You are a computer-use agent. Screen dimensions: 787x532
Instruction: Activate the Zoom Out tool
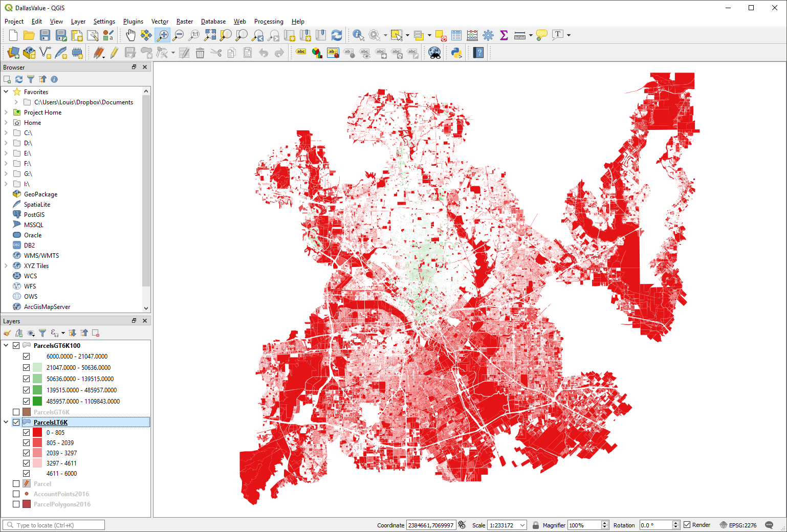pyautogui.click(x=179, y=35)
